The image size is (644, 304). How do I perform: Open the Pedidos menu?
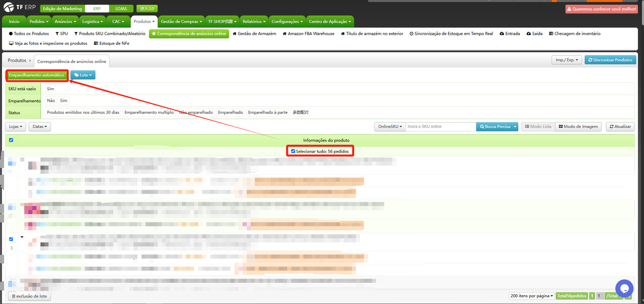coord(39,22)
